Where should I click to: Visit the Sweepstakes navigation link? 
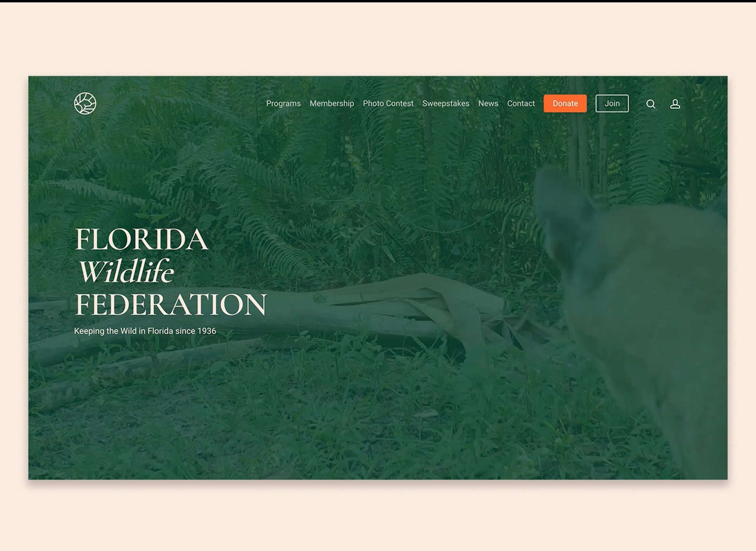(446, 104)
